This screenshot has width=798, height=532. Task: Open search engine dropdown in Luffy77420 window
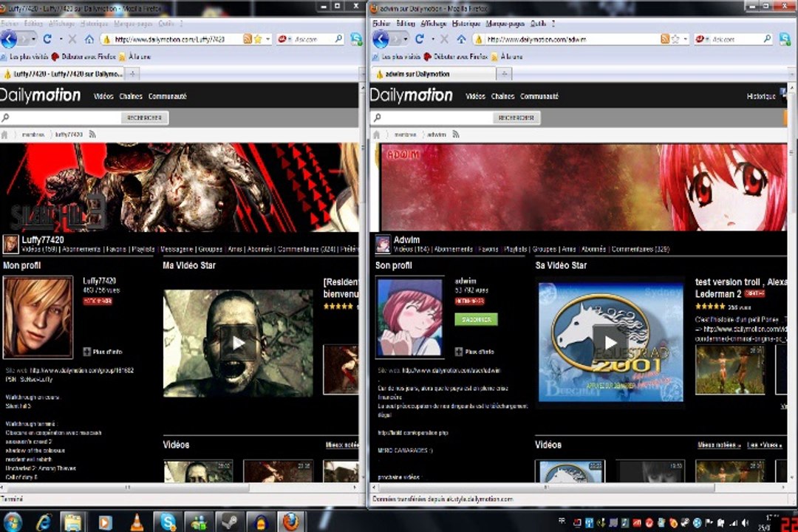290,38
